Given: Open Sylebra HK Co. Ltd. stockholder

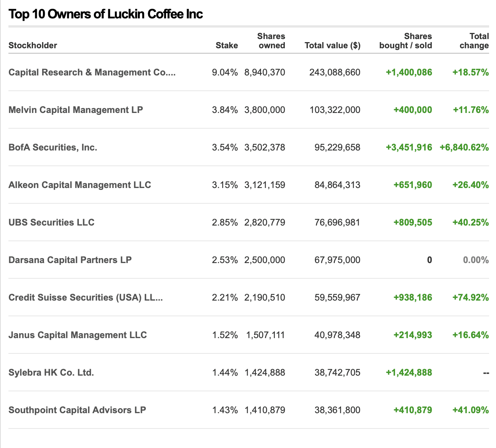Looking at the screenshot, I should 51,373.
